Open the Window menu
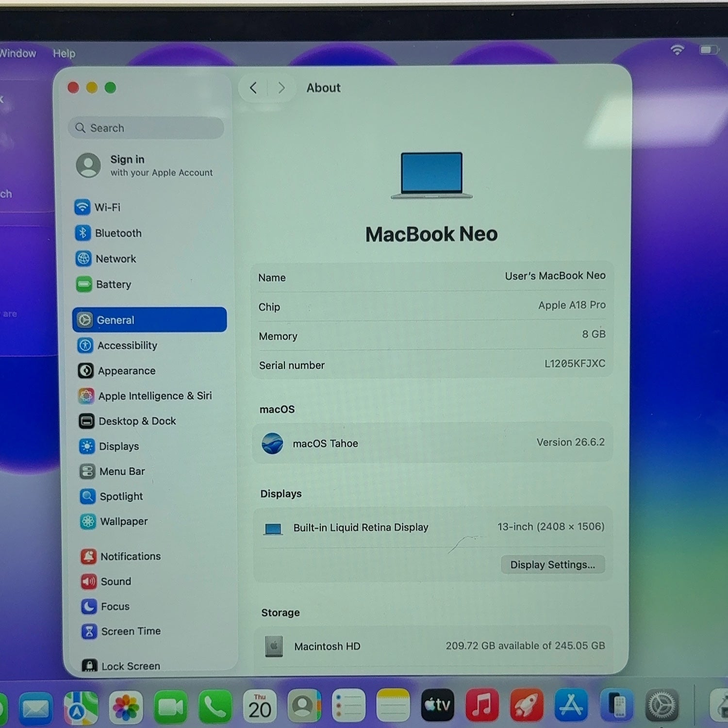This screenshot has width=728, height=728. coord(17,53)
